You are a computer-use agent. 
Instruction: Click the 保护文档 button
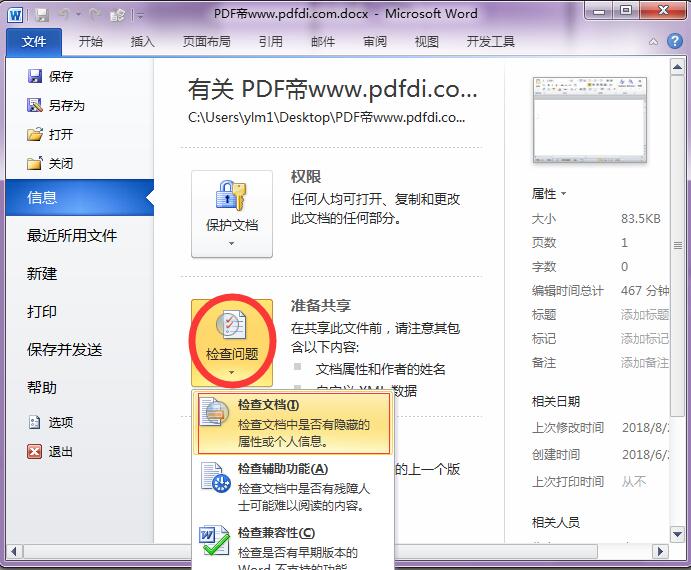232,214
